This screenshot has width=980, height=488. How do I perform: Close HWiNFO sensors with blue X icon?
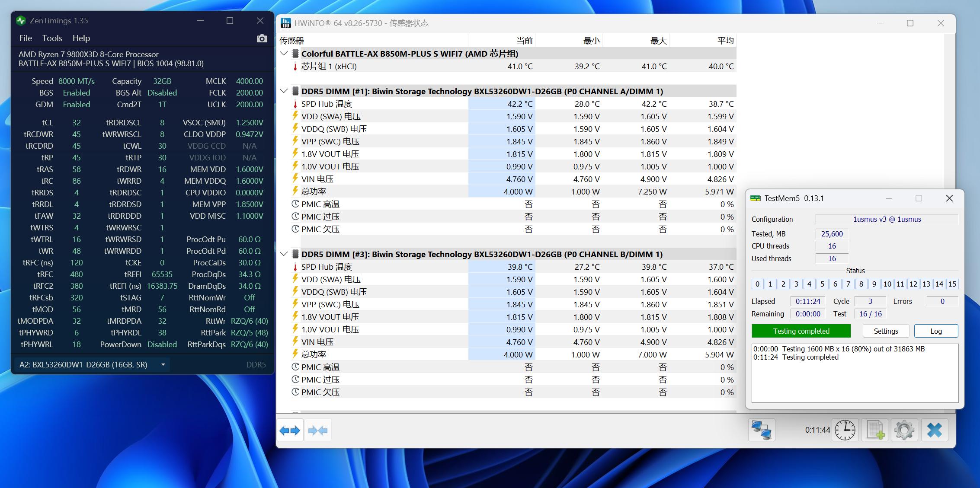[934, 431]
